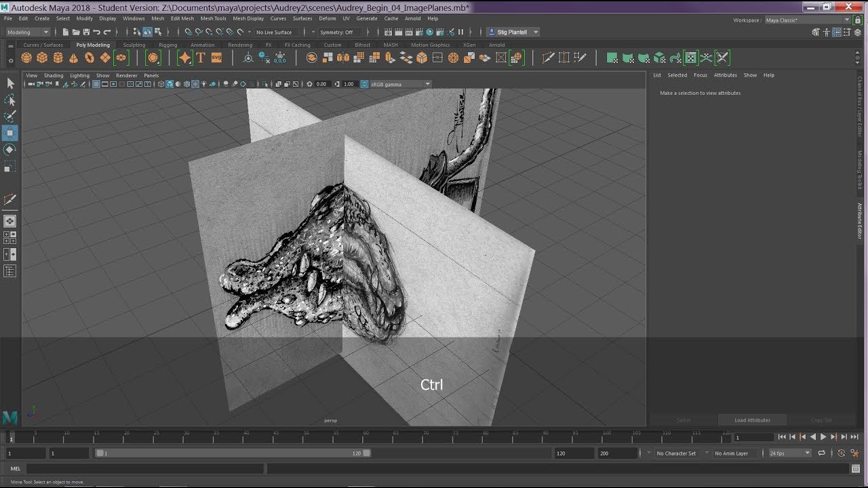Click the step forward one key button

[x=833, y=436]
